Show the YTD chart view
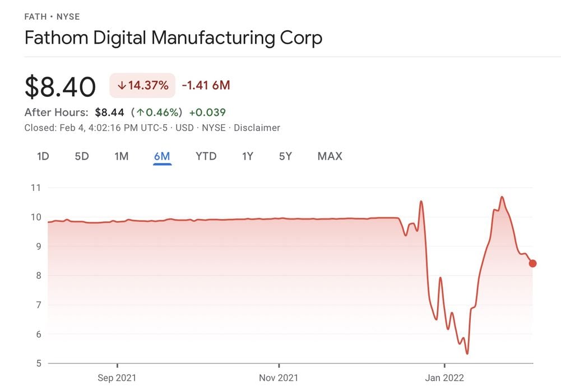The image size is (561, 392). click(206, 156)
